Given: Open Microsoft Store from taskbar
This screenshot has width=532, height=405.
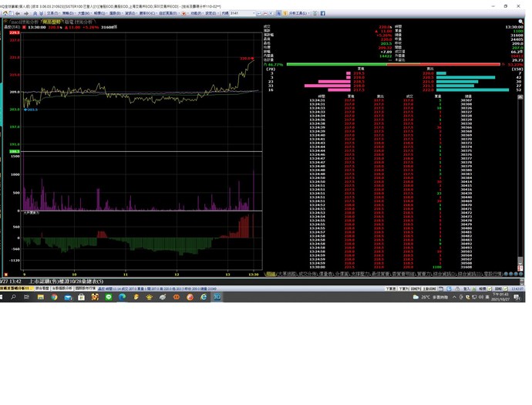Looking at the screenshot, I should pos(81,297).
